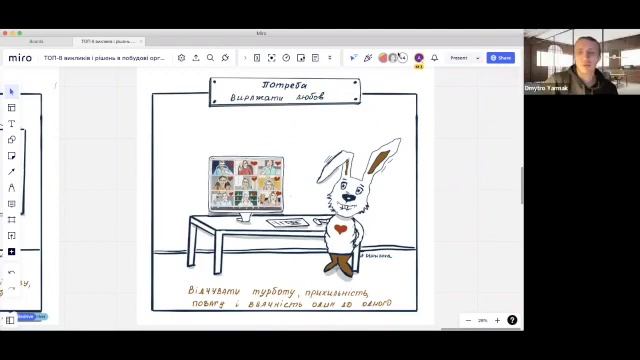This screenshot has width=640, height=360.
Task: Click the Відчувати турботу caption text
Action: pos(290,297)
